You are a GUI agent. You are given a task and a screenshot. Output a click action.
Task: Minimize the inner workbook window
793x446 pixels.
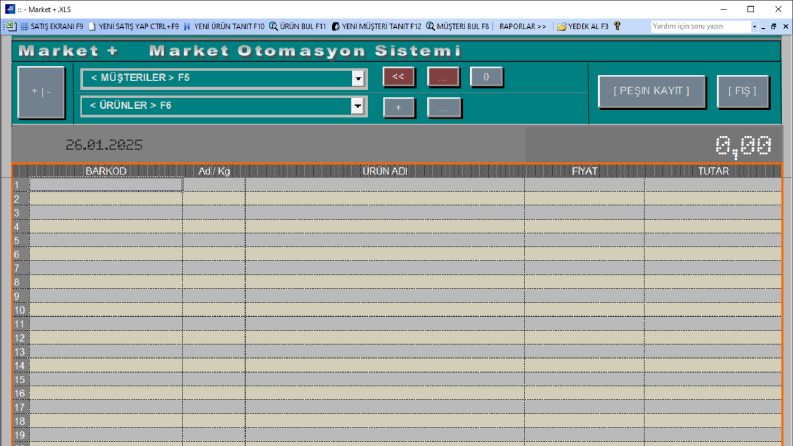[x=764, y=27]
